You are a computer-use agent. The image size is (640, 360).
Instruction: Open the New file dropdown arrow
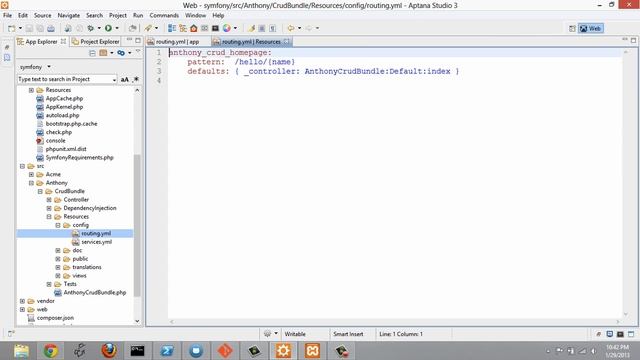coord(20,28)
